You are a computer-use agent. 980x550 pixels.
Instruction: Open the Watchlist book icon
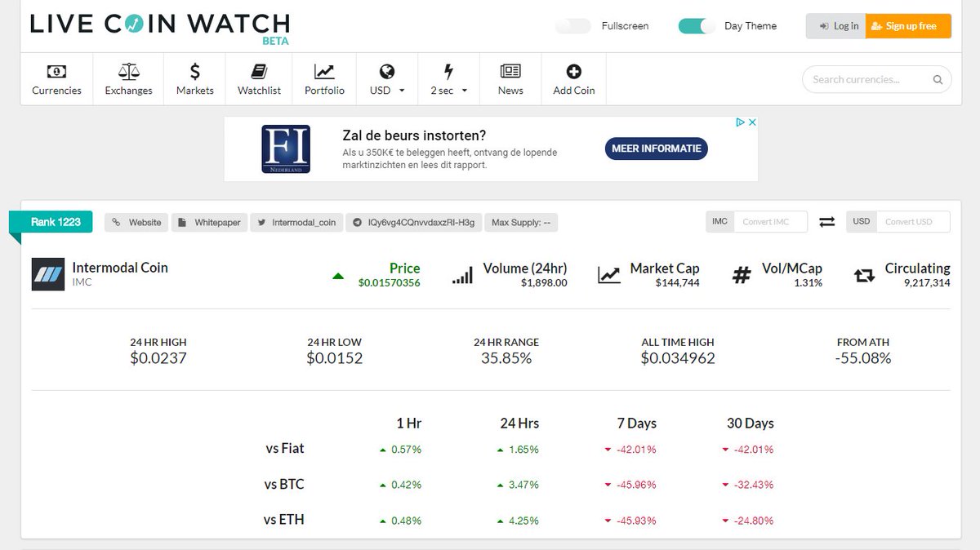pos(259,71)
